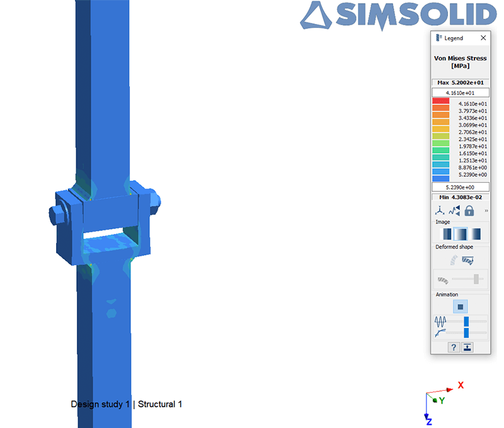This screenshot has height=428, width=504.
Task: Select the middle Image shading style
Action: 461,234
